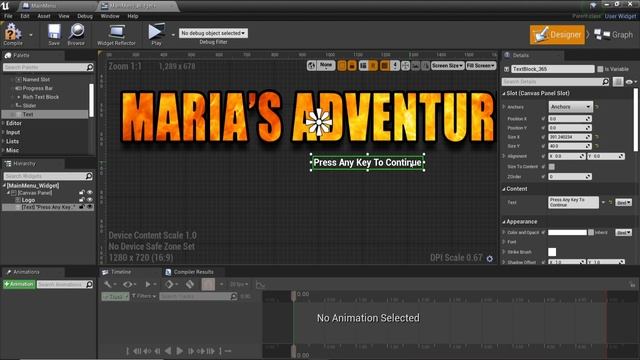Browse to asset in Content Browser
Viewport: 640px width, 360px height.
click(76, 33)
